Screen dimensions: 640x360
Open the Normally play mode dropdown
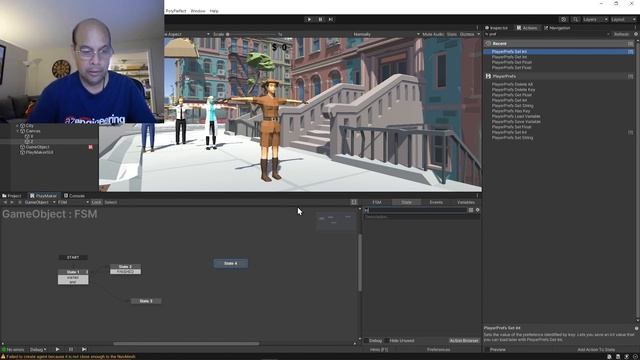coord(386,34)
